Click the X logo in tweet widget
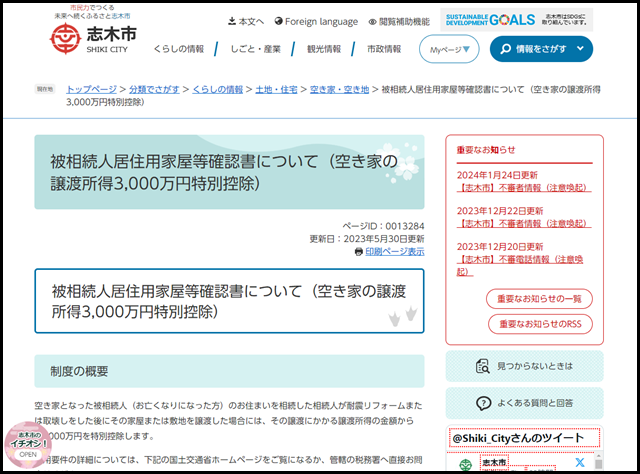 tap(580, 463)
